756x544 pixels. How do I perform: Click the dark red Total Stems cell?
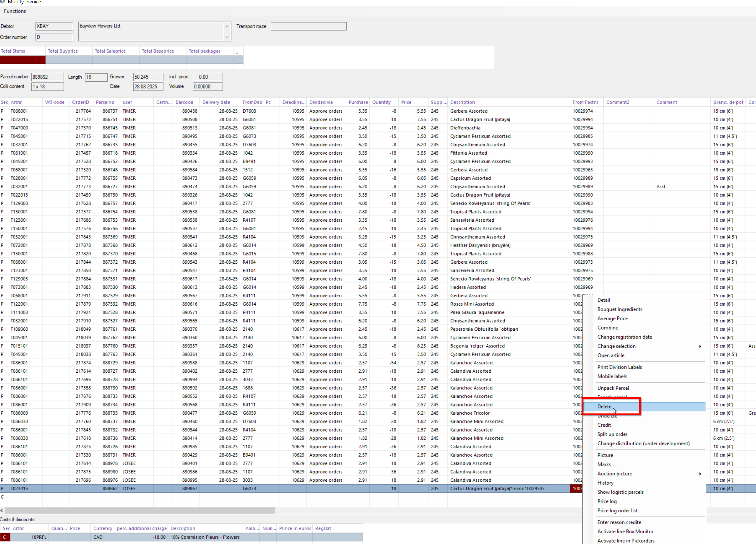click(x=23, y=60)
